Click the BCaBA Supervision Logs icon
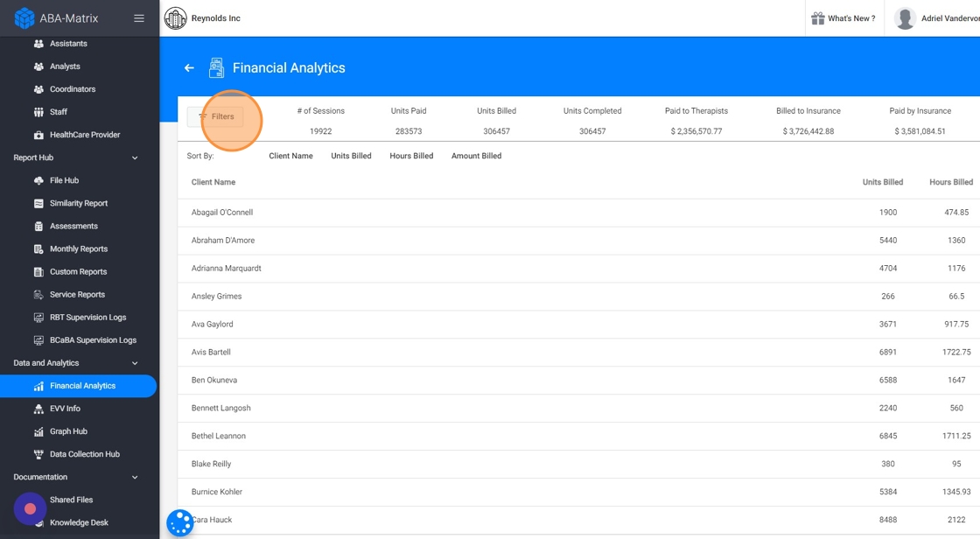The image size is (980, 539). (38, 340)
